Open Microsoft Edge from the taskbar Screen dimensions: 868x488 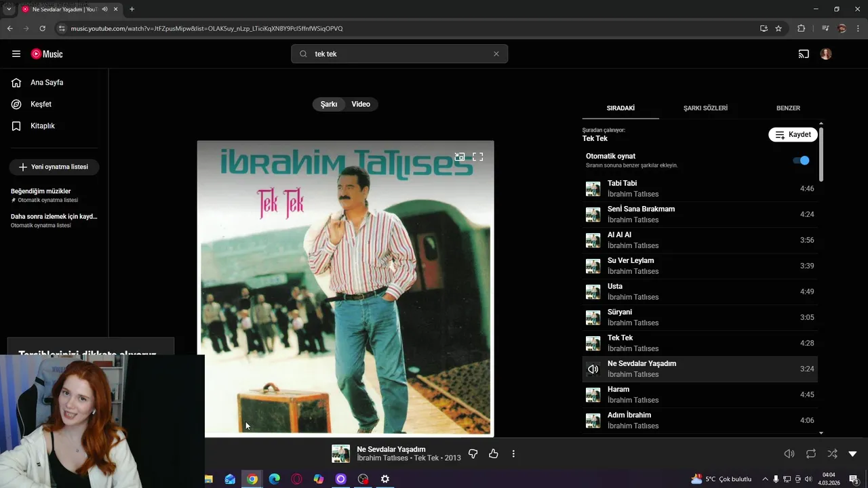click(274, 479)
